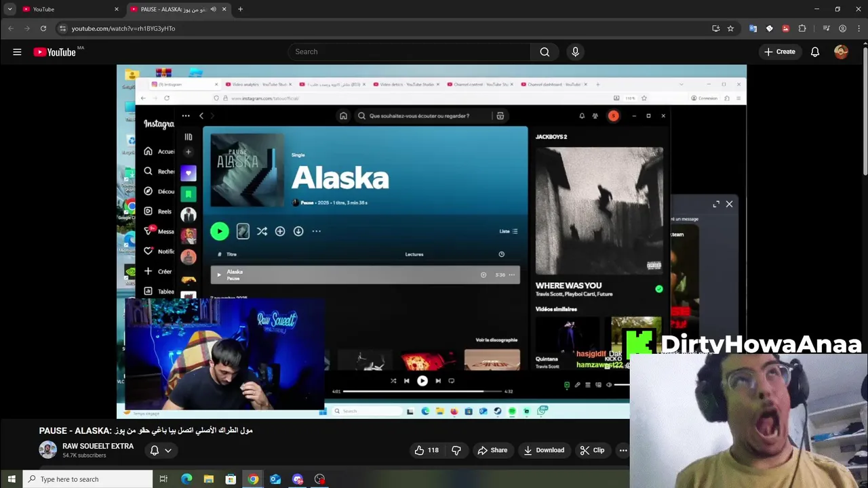
Task: Bookmark this page with the star
Action: coord(730,28)
